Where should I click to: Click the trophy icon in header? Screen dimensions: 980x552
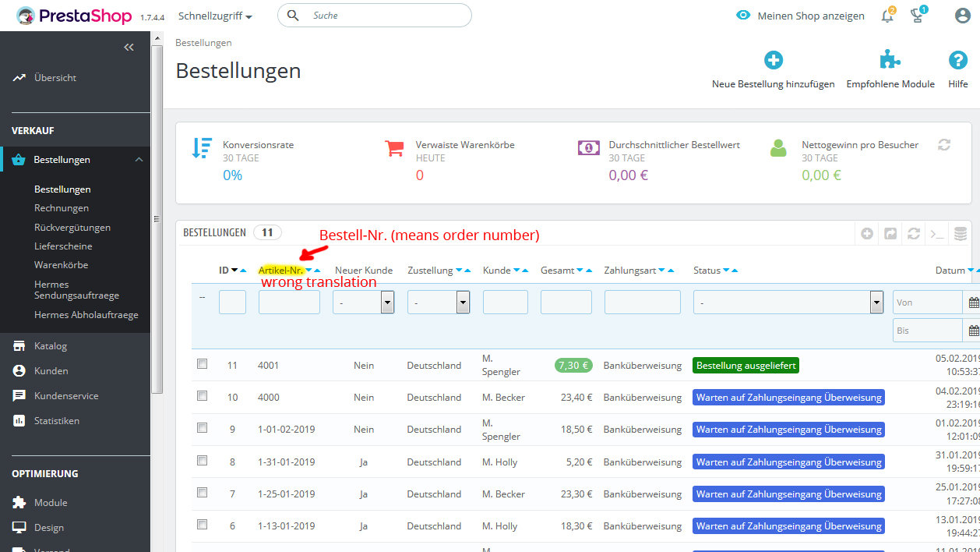pos(918,16)
